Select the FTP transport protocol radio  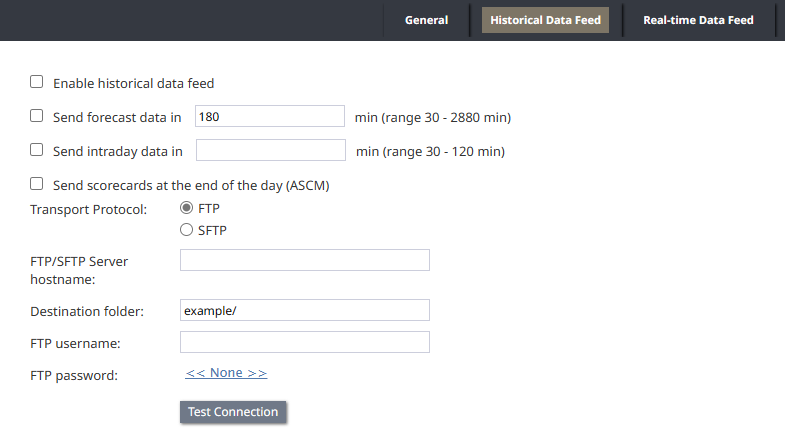point(186,208)
